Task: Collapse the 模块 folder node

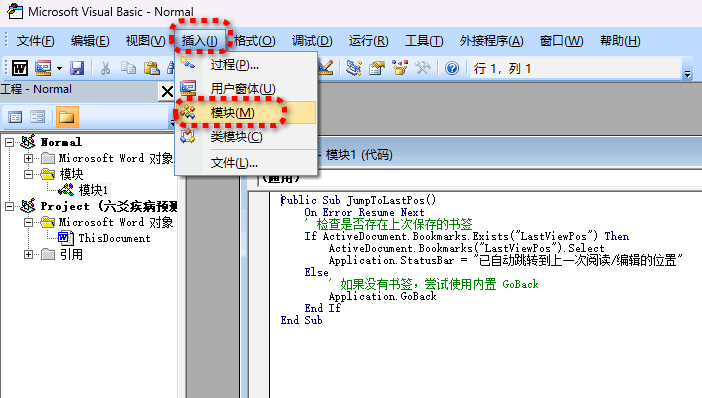Action: 28,174
